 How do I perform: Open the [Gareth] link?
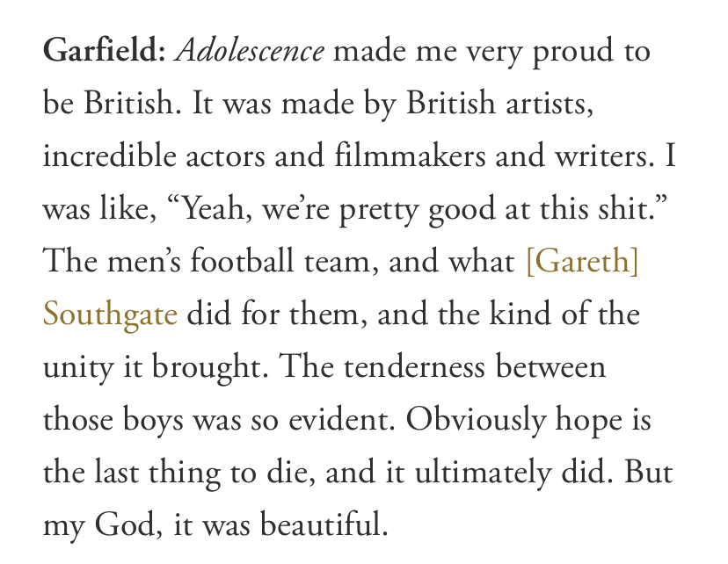[x=582, y=262]
